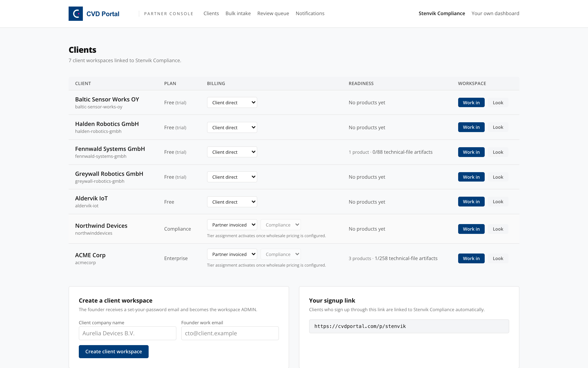The width and height of the screenshot is (588, 368).
Task: Click the BILLING column header
Action: pyautogui.click(x=216, y=83)
